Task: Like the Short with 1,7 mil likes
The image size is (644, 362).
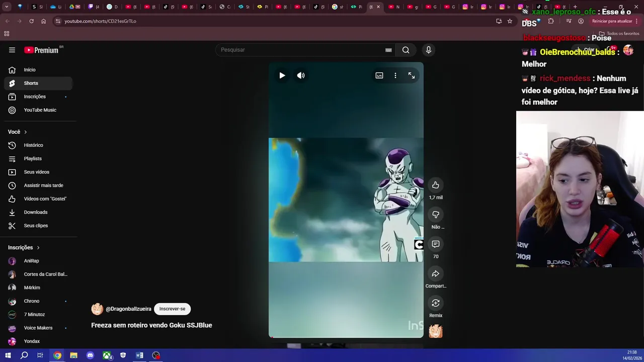Action: (436, 185)
